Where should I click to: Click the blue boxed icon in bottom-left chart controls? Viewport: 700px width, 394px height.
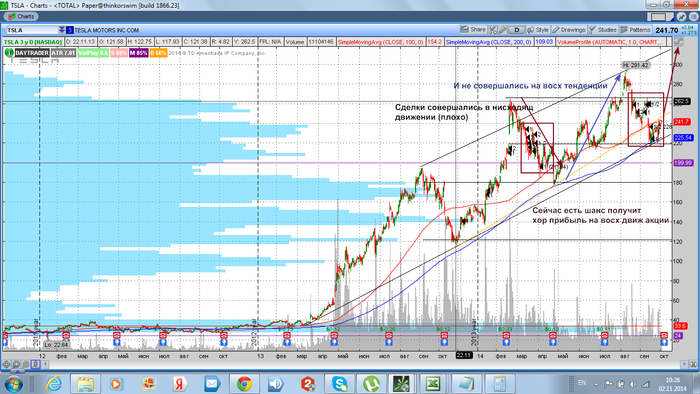coord(36,364)
